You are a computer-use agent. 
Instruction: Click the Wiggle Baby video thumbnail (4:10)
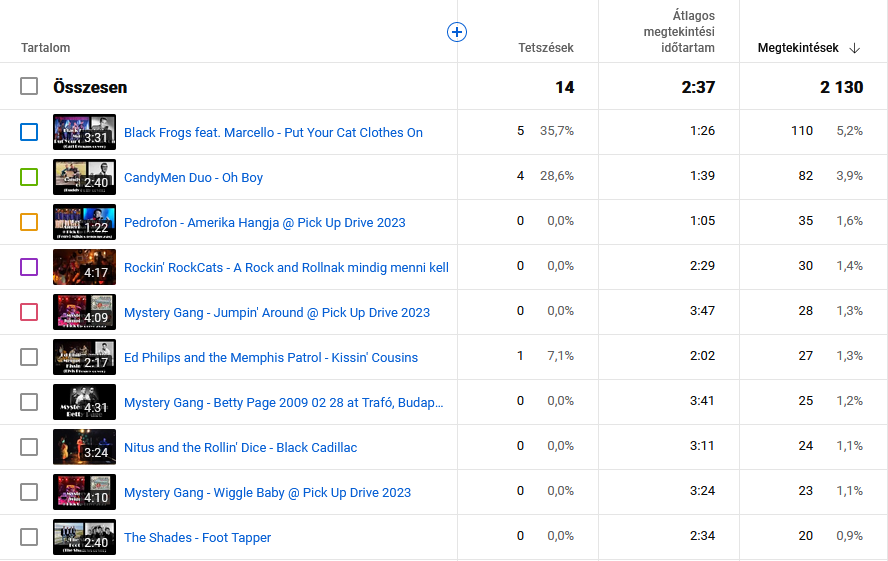84,492
